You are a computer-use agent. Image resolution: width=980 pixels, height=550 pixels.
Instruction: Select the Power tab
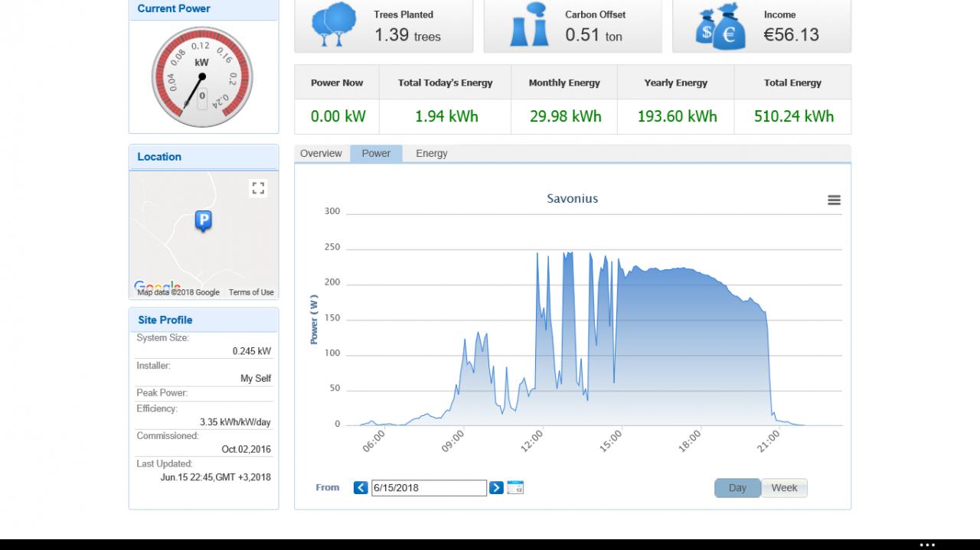click(376, 154)
